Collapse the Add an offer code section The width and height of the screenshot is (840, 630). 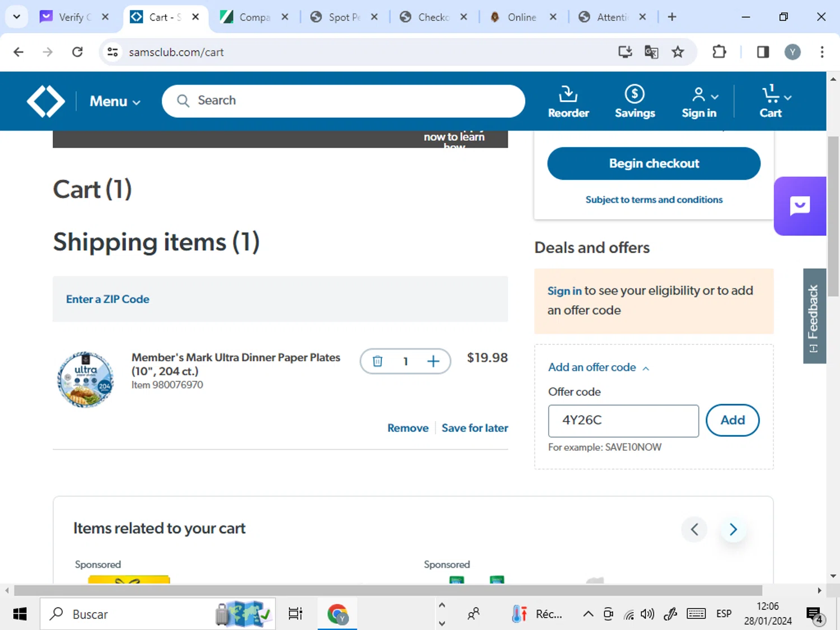click(598, 367)
